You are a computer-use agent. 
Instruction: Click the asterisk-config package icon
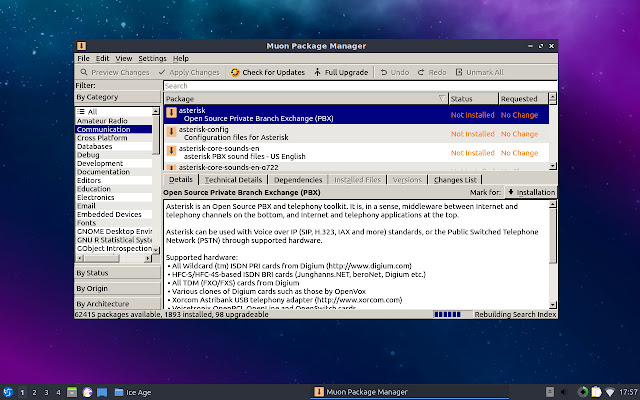(x=171, y=131)
